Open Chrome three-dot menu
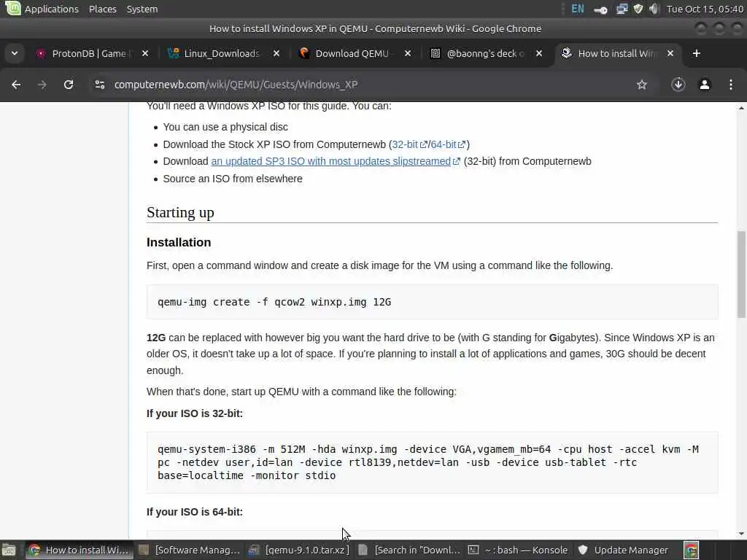This screenshot has height=560, width=747. pos(731,85)
